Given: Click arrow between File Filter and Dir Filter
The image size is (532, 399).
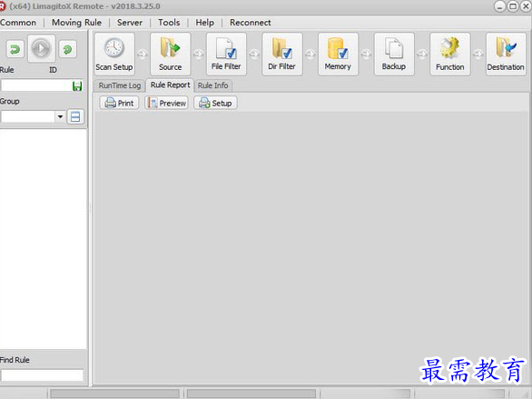Looking at the screenshot, I should point(254,54).
